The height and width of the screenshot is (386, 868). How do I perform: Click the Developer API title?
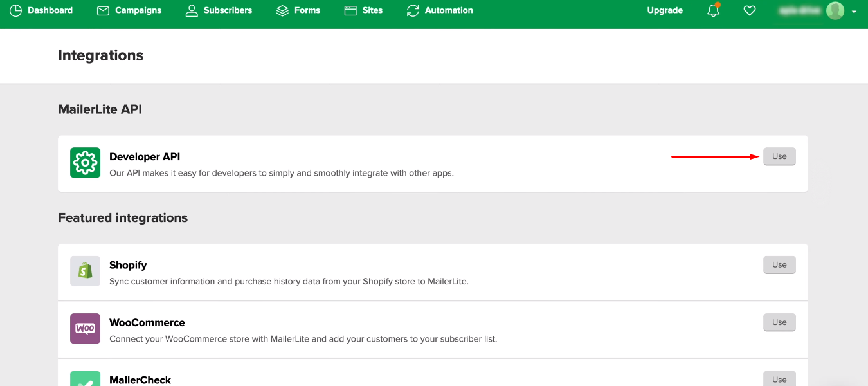[145, 156]
